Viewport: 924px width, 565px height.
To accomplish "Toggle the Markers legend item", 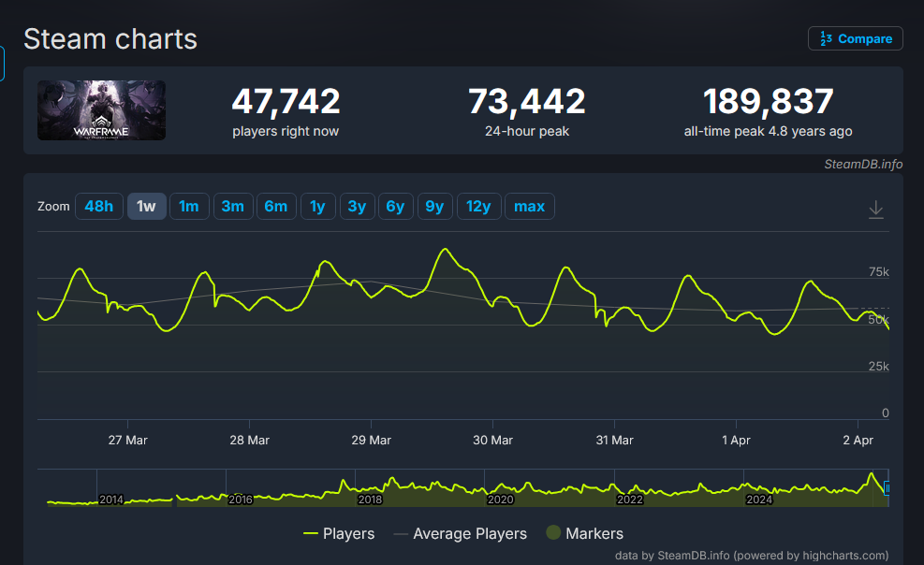I will coord(584,533).
